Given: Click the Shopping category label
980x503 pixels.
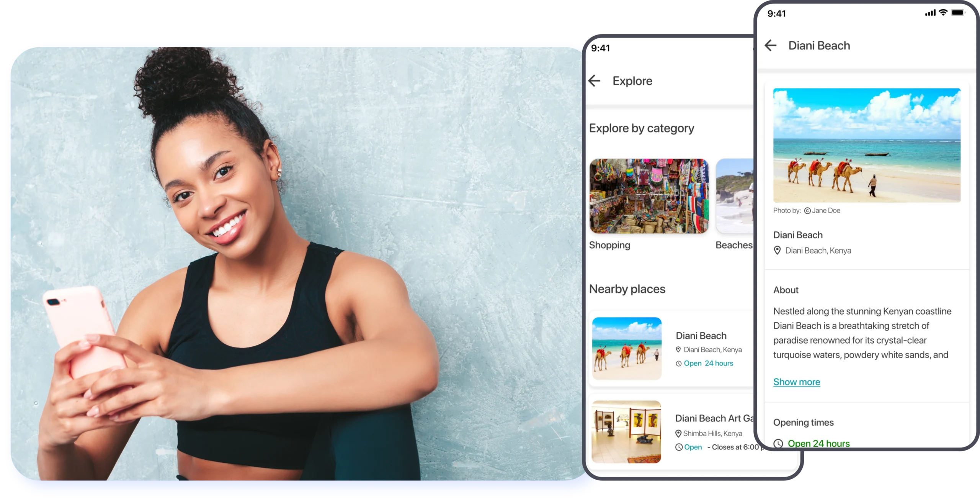Looking at the screenshot, I should [x=609, y=245].
